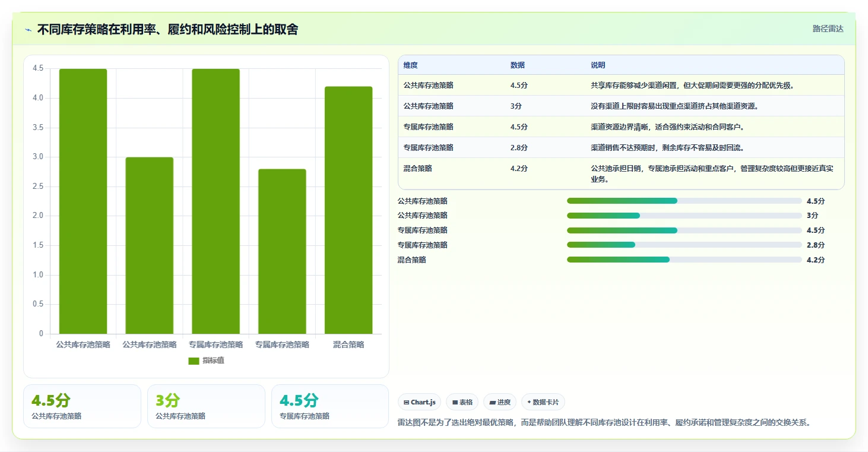The image size is (868, 452).
Task: Click the 4.2分 value beside the progress bars
Action: 816,260
